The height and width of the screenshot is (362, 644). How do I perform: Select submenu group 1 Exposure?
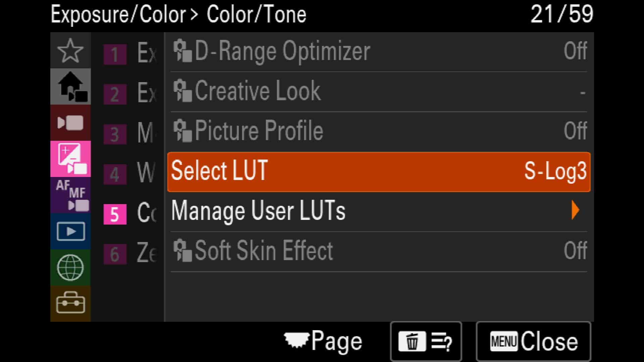click(130, 54)
